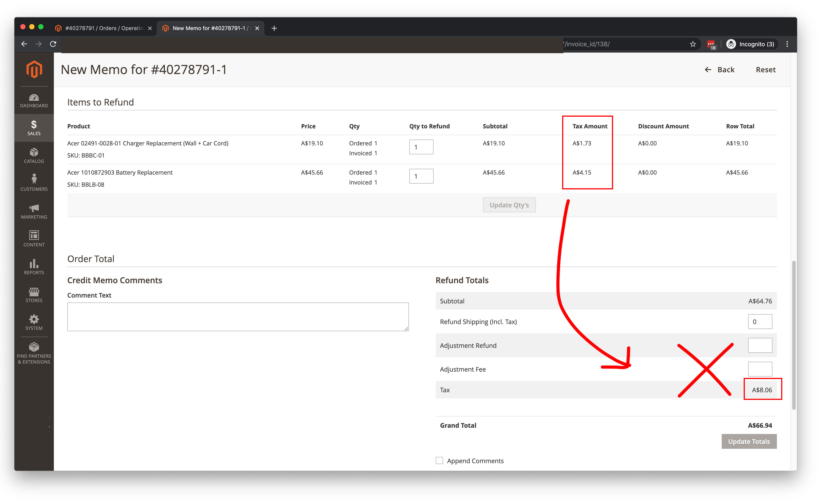
Task: Open the Dashboard from the sidebar
Action: 33,100
